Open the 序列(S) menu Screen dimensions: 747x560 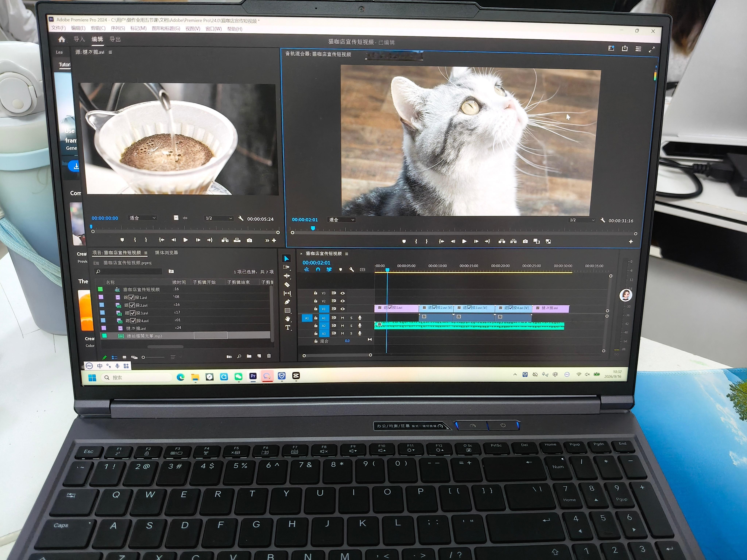point(118,28)
